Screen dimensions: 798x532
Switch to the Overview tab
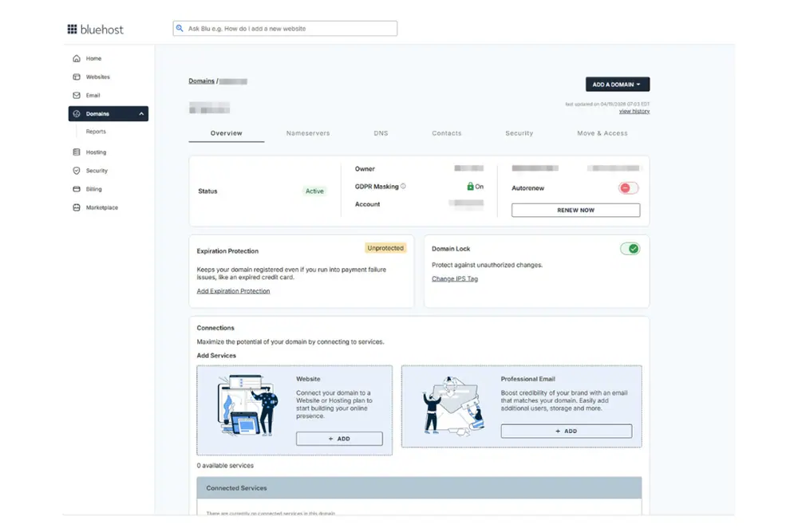point(227,133)
